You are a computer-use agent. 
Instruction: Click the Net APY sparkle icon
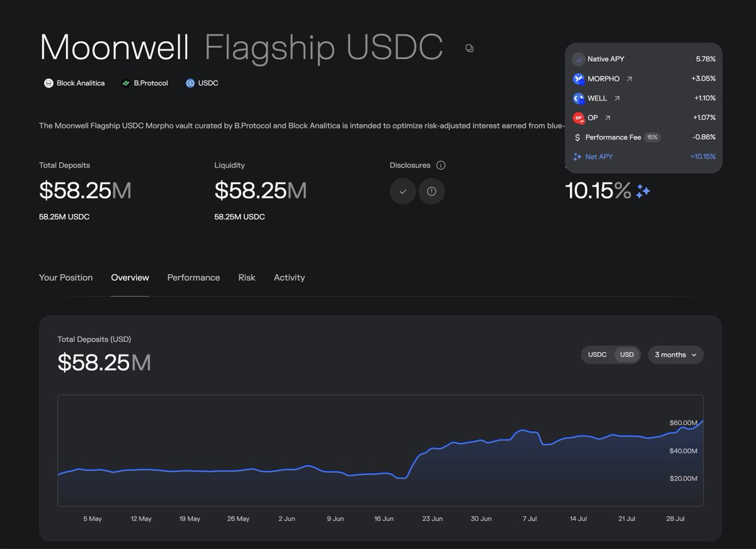[578, 157]
